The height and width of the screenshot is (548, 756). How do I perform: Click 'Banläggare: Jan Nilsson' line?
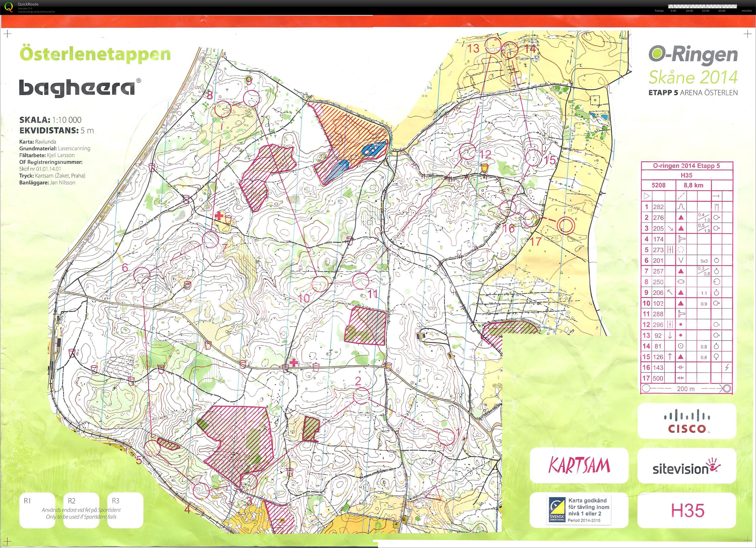[47, 183]
